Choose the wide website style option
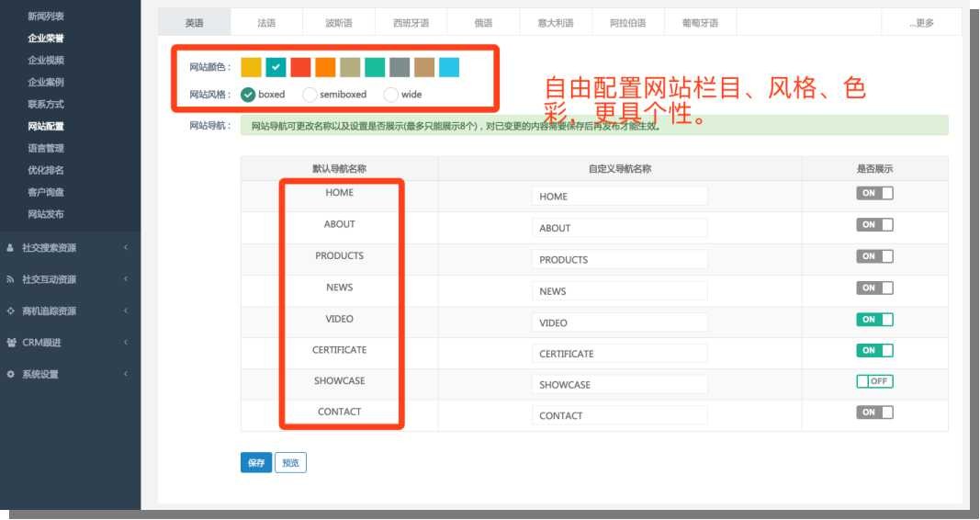Screen dimensions: 980x520 point(391,95)
